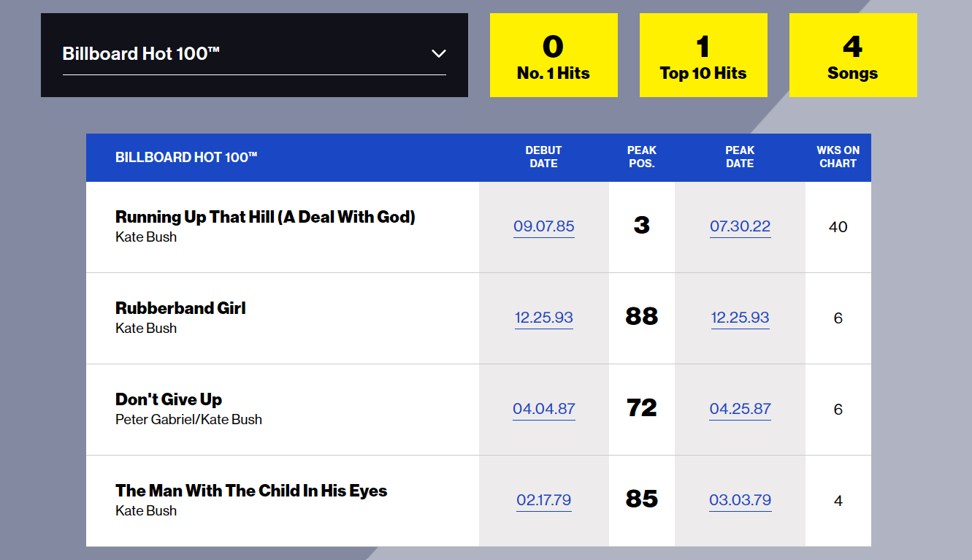
Task: Click the Peak Pos. column header
Action: (x=642, y=157)
